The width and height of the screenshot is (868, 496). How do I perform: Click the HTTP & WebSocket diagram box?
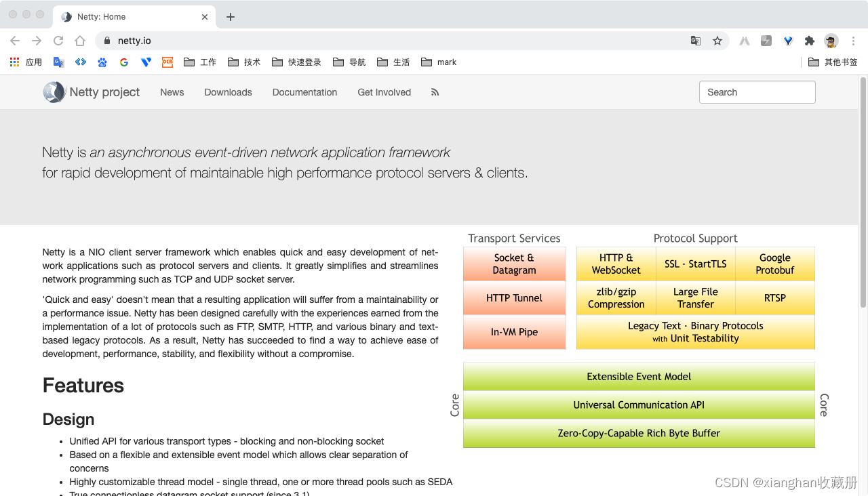click(616, 264)
